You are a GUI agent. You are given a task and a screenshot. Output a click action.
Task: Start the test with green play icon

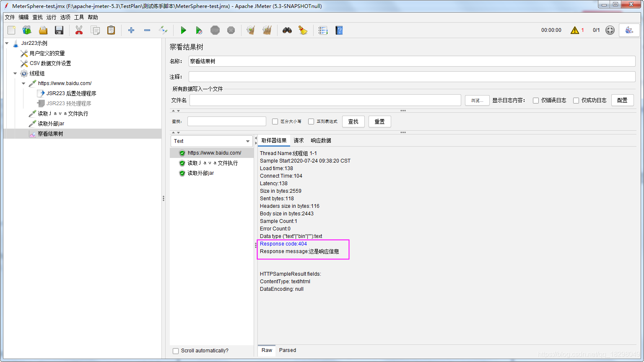click(x=183, y=30)
